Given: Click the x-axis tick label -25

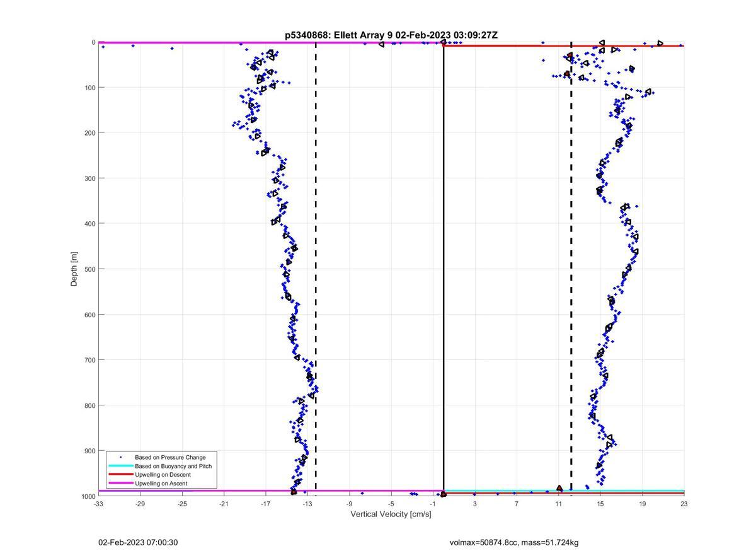Looking at the screenshot, I should (182, 504).
